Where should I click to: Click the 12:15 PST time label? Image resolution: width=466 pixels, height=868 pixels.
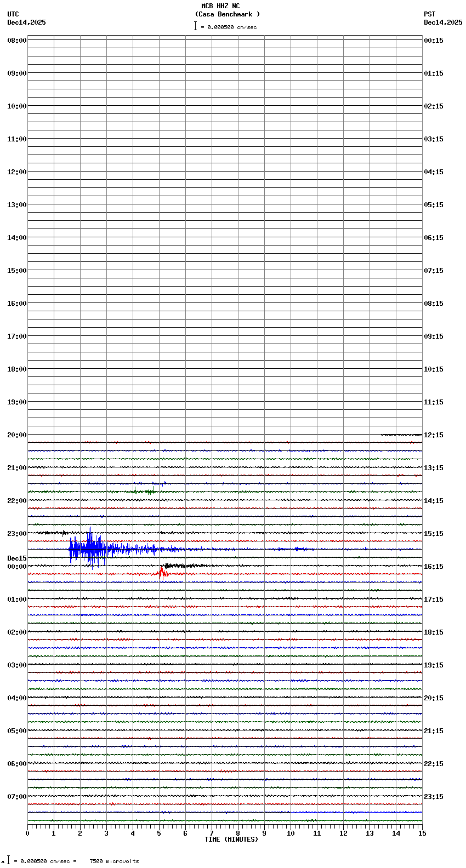click(x=434, y=435)
